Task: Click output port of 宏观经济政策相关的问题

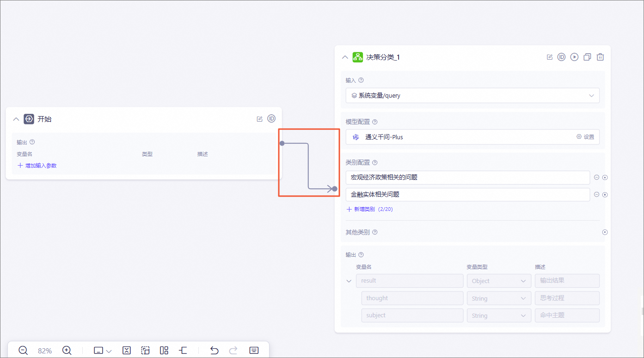Action: pyautogui.click(x=605, y=178)
